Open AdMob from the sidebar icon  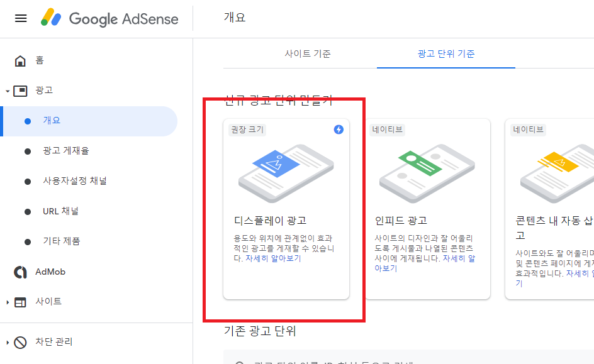(x=21, y=272)
